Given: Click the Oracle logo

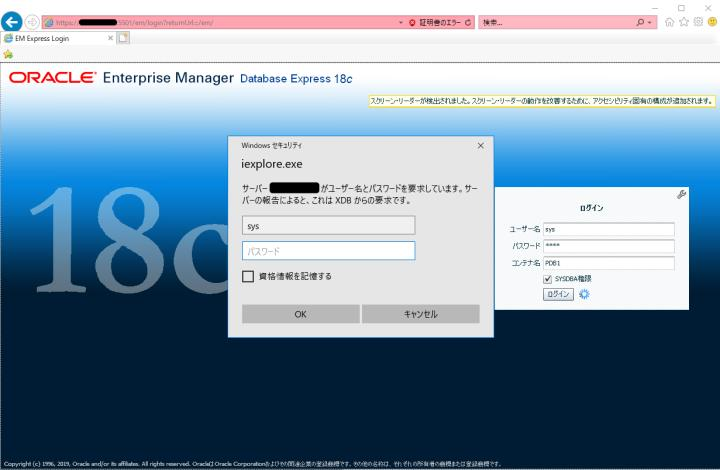Looking at the screenshot, I should point(52,78).
